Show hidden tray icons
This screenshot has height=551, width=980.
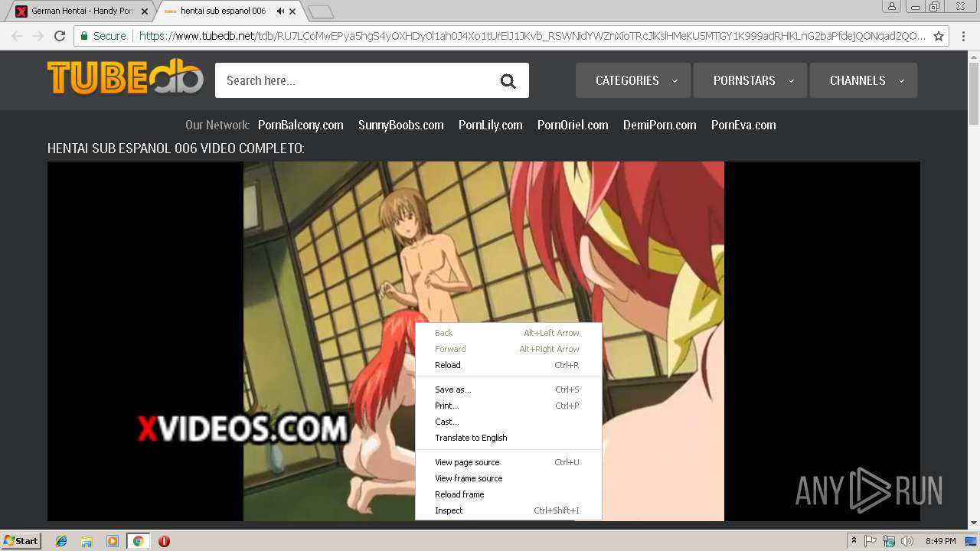[854, 541]
